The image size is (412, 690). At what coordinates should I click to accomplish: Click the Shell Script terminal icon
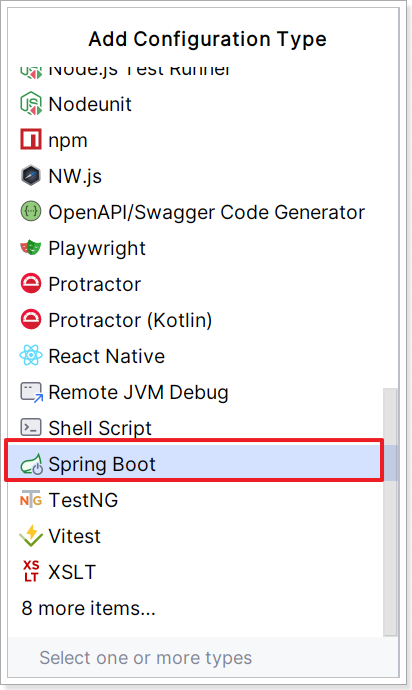click(x=31, y=427)
